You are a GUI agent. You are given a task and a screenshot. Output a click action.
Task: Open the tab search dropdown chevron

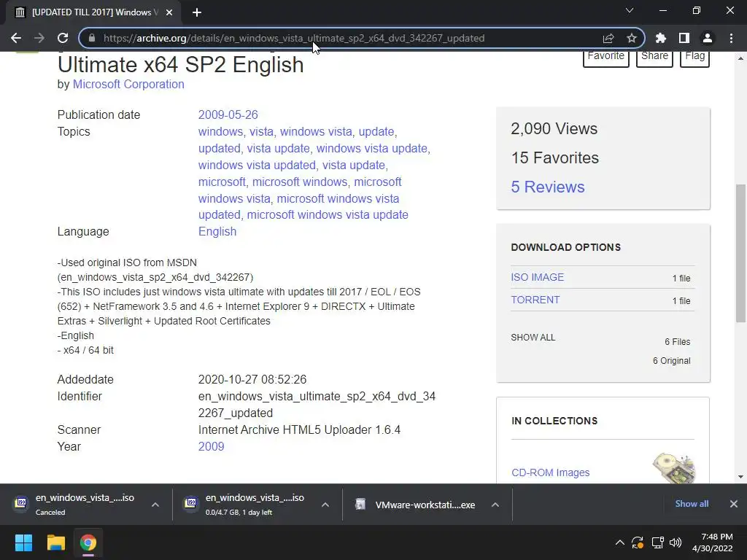point(630,10)
